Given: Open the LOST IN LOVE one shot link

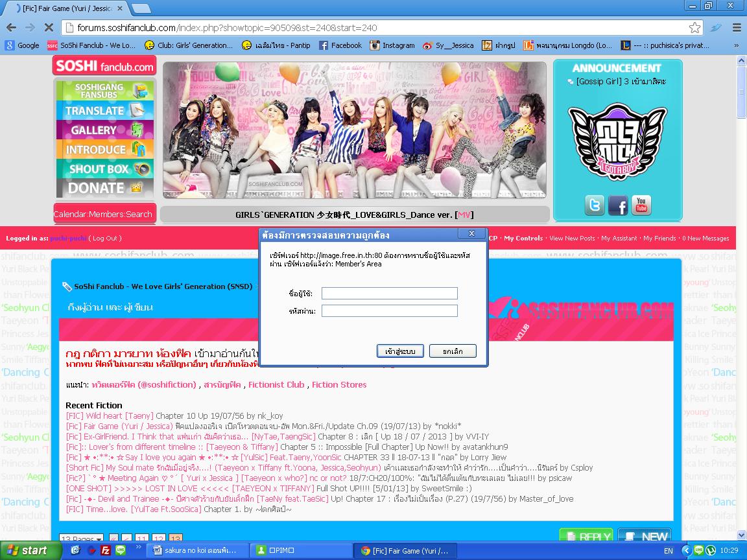Looking at the screenshot, I should [190, 489].
